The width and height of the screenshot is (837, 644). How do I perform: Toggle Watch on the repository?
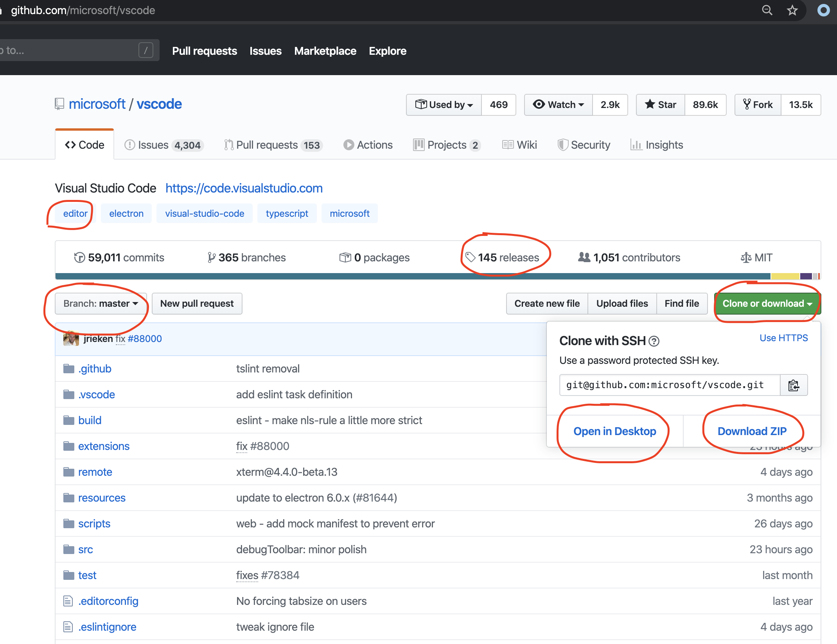(558, 105)
